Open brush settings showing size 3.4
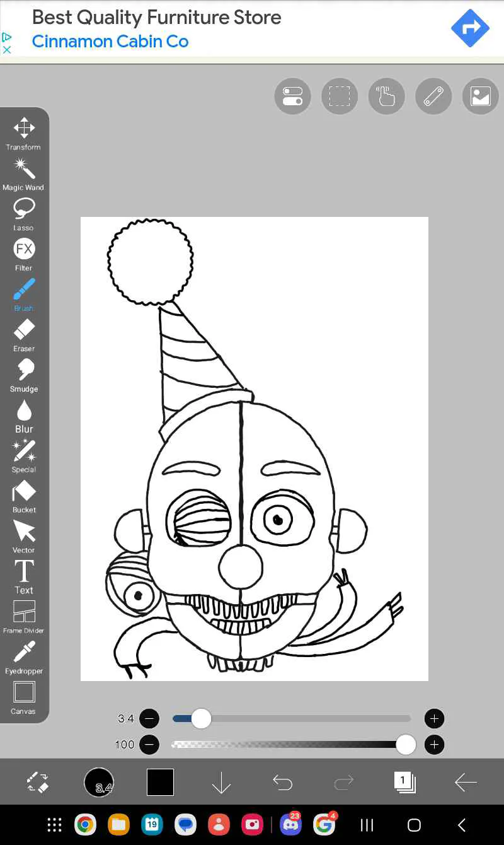This screenshot has height=845, width=504. pyautogui.click(x=99, y=783)
